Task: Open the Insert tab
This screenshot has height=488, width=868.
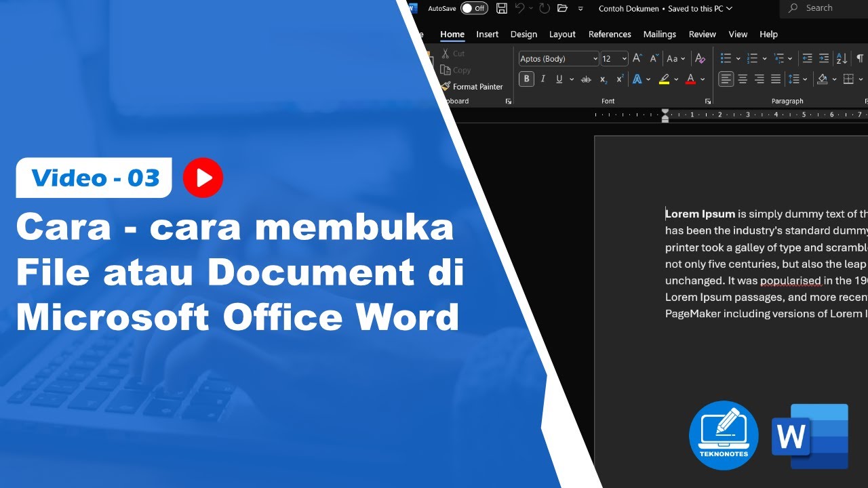Action: [487, 34]
